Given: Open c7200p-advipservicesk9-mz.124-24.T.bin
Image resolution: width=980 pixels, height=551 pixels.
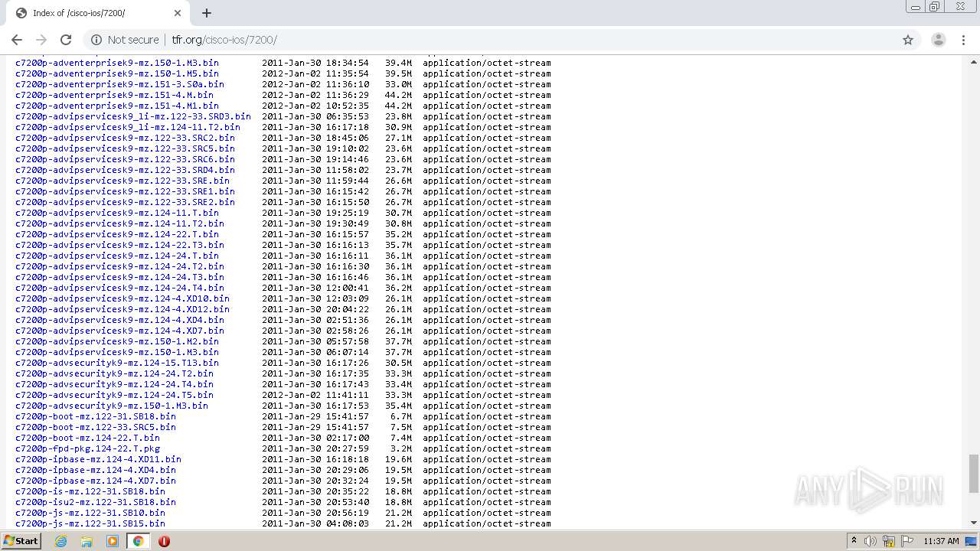Looking at the screenshot, I should tap(117, 256).
